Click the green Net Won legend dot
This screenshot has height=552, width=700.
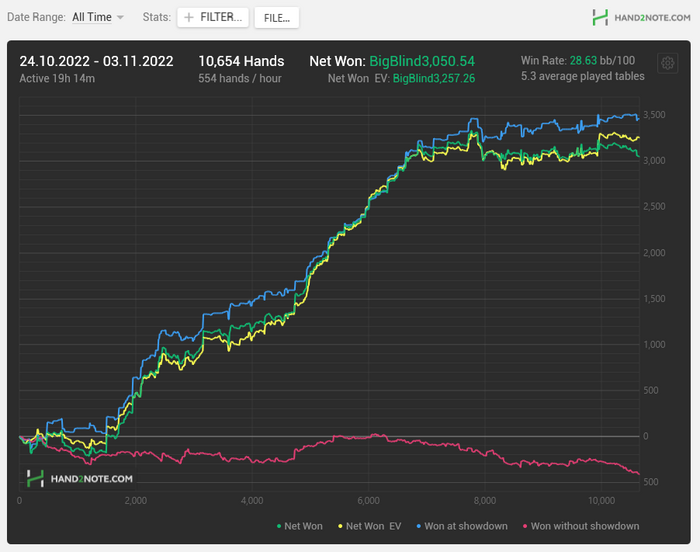click(279, 527)
